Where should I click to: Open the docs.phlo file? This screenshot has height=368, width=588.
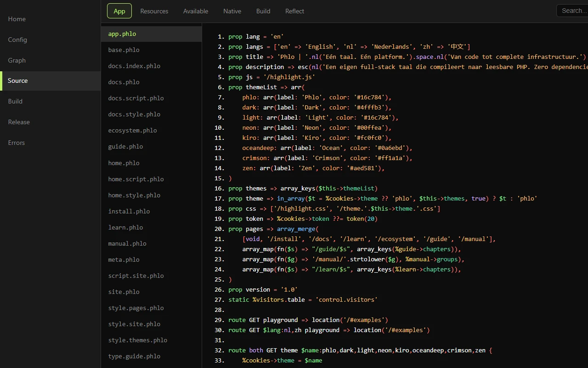pyautogui.click(x=151, y=82)
